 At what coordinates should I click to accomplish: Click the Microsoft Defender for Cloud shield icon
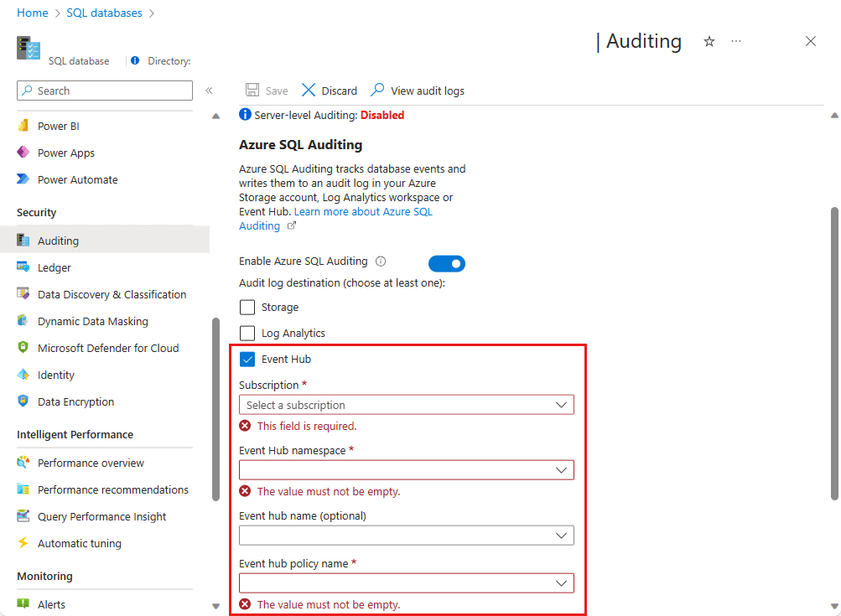click(x=23, y=348)
